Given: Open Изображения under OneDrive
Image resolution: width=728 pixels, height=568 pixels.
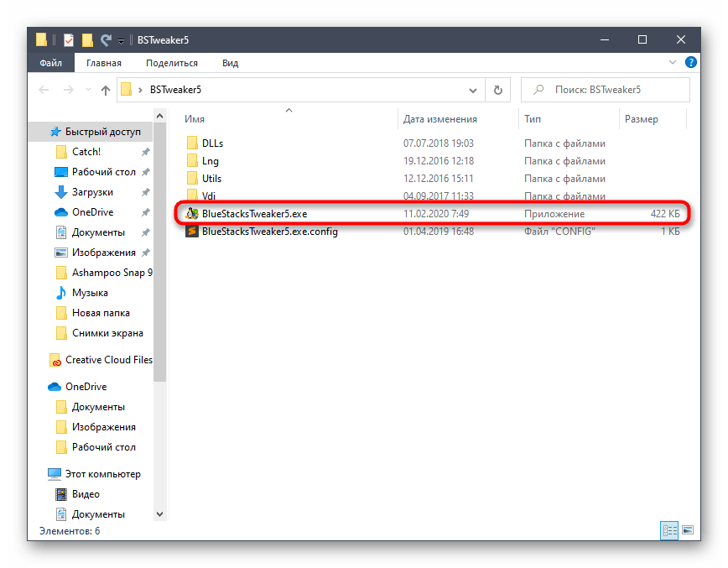Looking at the screenshot, I should [x=103, y=427].
